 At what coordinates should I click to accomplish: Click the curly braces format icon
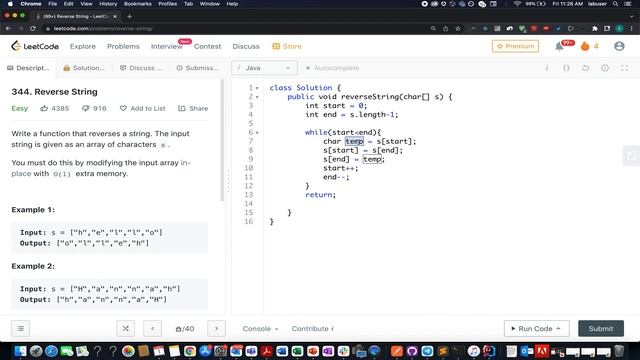[566, 68]
